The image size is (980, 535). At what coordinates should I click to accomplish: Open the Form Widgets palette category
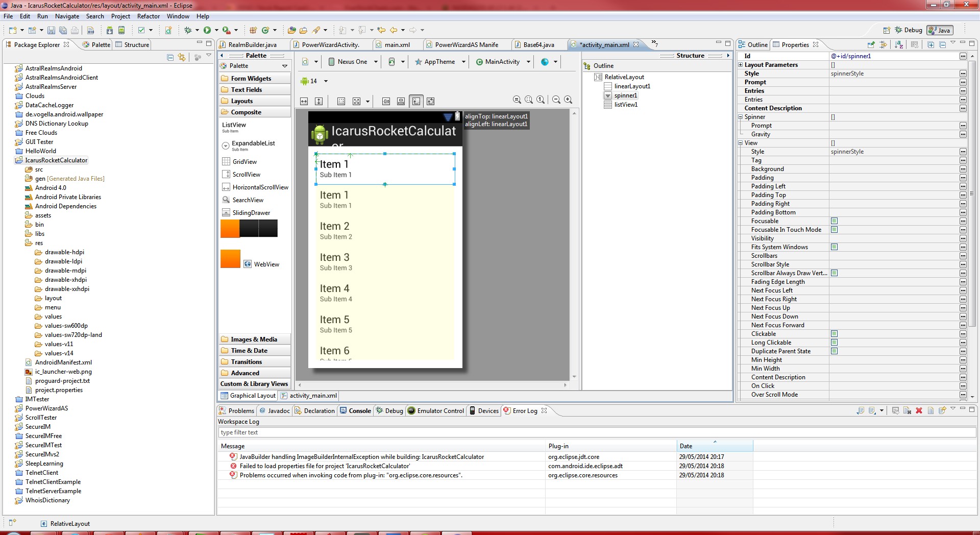tap(255, 79)
